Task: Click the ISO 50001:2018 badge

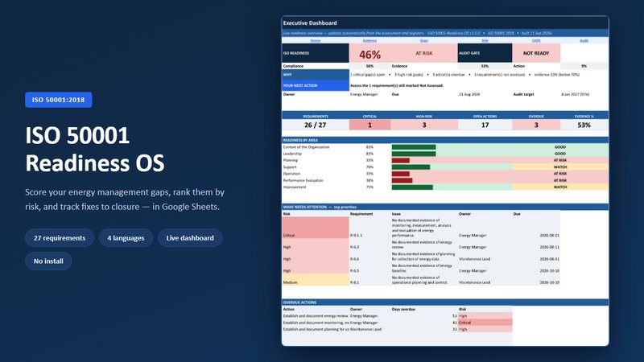Action: (58, 100)
